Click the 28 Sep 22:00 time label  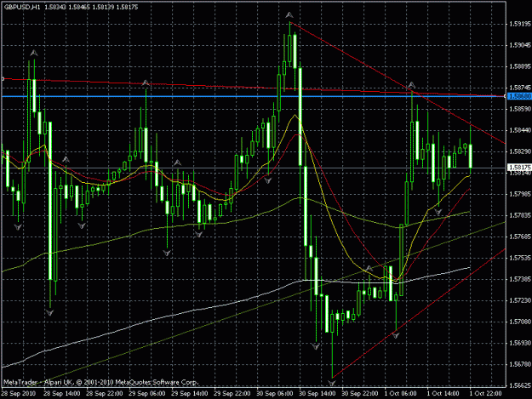coord(105,394)
